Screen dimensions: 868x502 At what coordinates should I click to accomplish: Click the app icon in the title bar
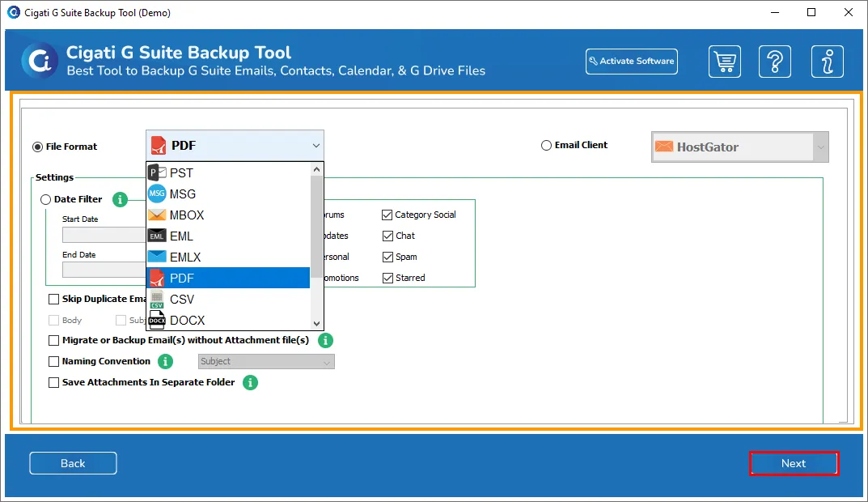click(13, 12)
